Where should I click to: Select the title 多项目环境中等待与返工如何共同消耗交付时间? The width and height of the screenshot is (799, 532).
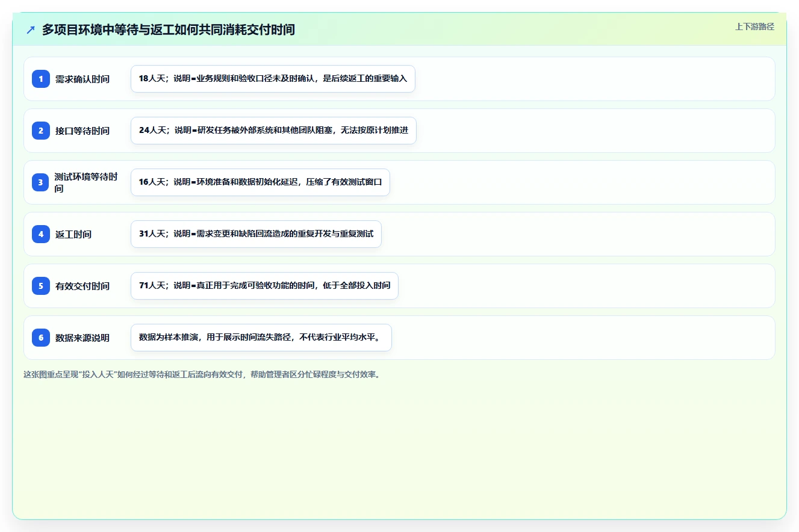(x=169, y=30)
